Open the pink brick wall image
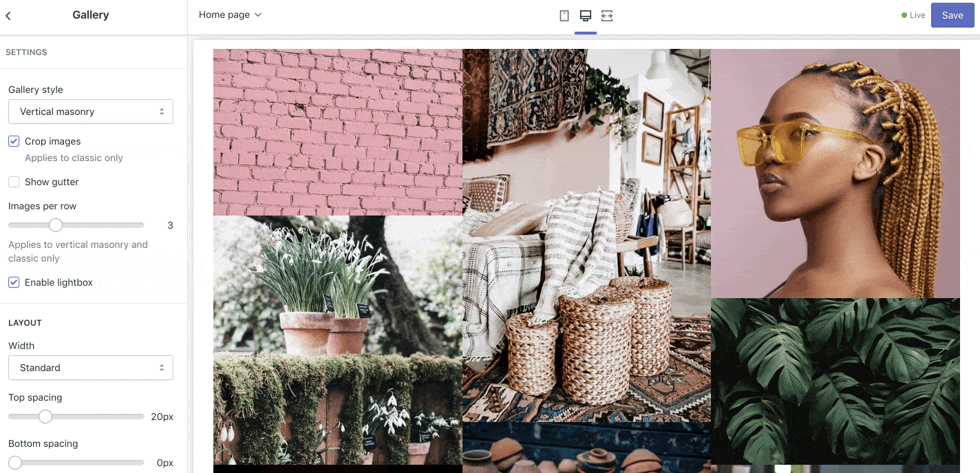This screenshot has height=473, width=980. (337, 132)
